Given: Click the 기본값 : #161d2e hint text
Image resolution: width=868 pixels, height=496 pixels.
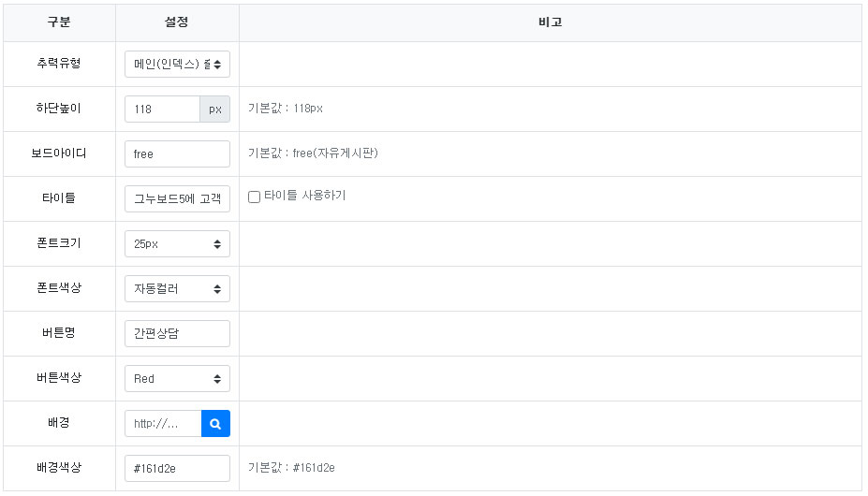Looking at the screenshot, I should (x=291, y=468).
